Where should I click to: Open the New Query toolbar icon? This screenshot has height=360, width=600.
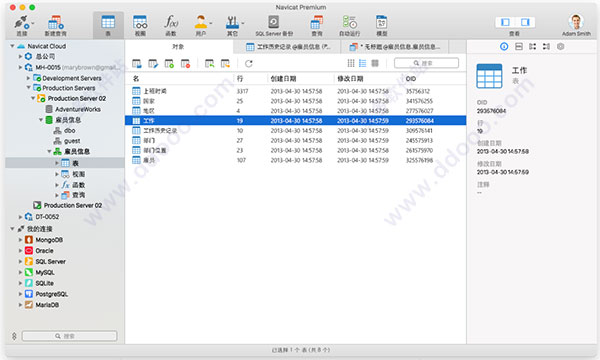click(x=55, y=23)
